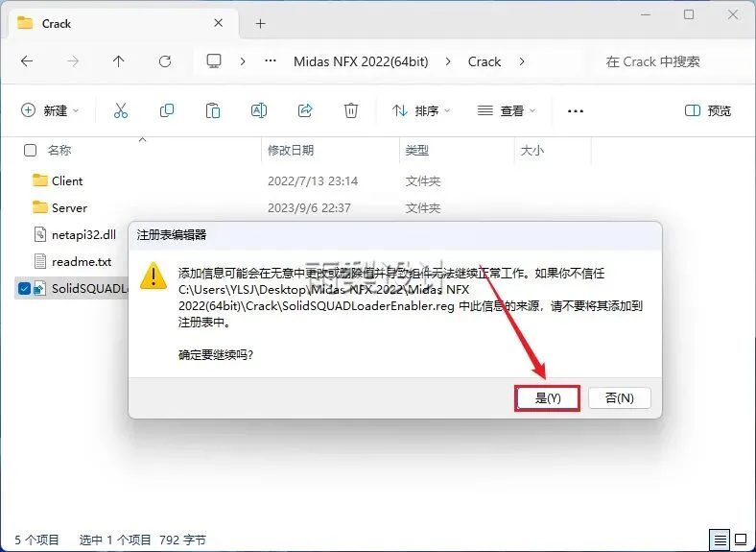Select readme.txt file name
Image resolution: width=756 pixels, height=552 pixels.
click(82, 262)
